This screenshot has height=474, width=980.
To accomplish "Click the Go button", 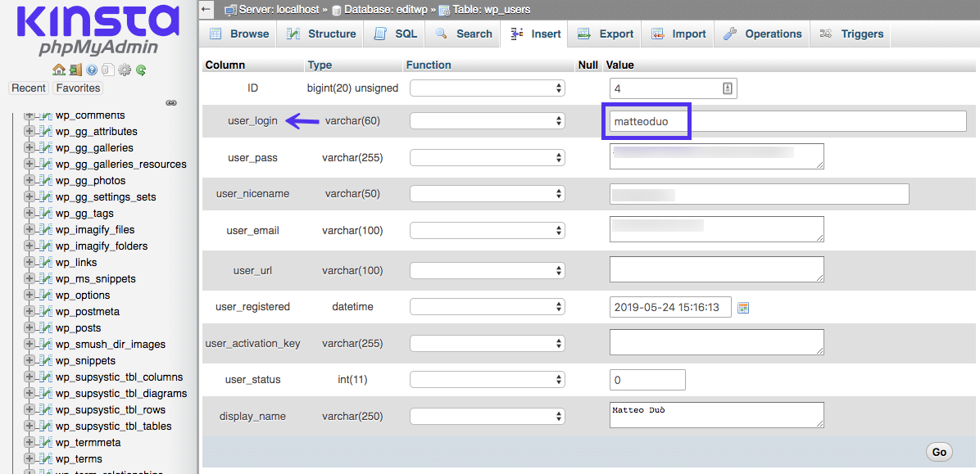I will pos(938,451).
